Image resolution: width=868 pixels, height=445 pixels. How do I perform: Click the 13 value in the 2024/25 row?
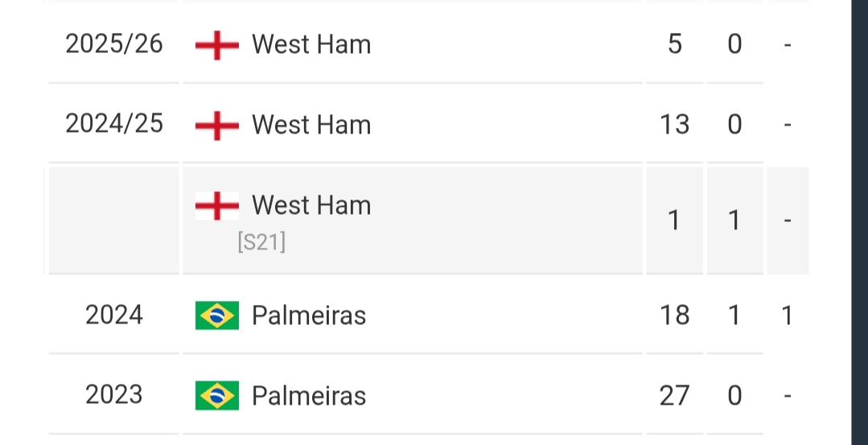point(674,125)
